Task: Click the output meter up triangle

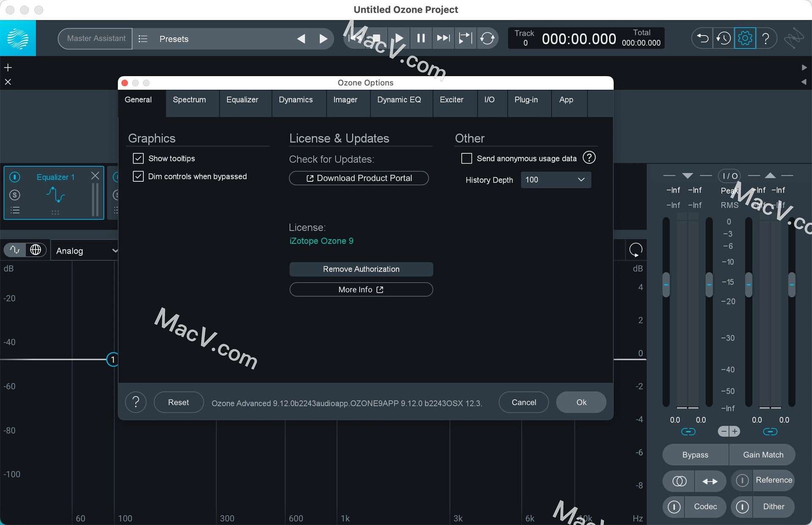Action: pyautogui.click(x=770, y=175)
